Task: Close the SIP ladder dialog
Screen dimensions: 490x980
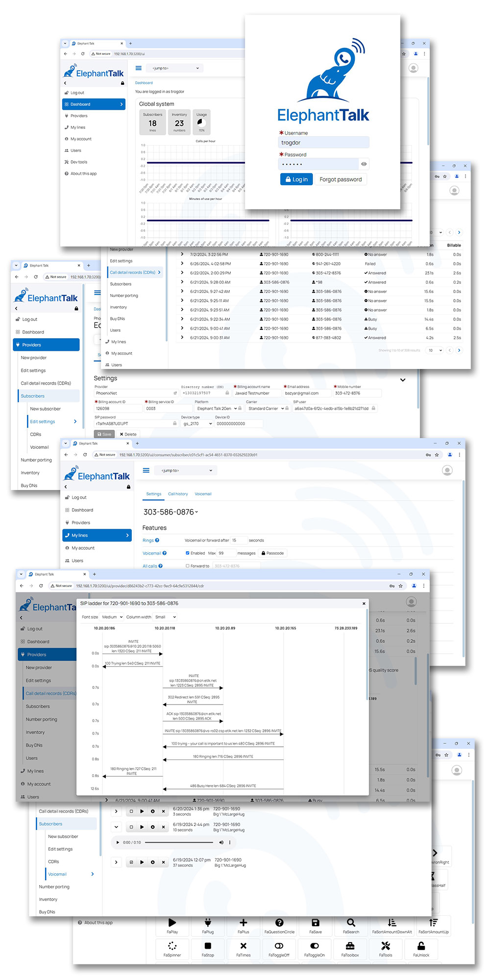Action: (364, 604)
